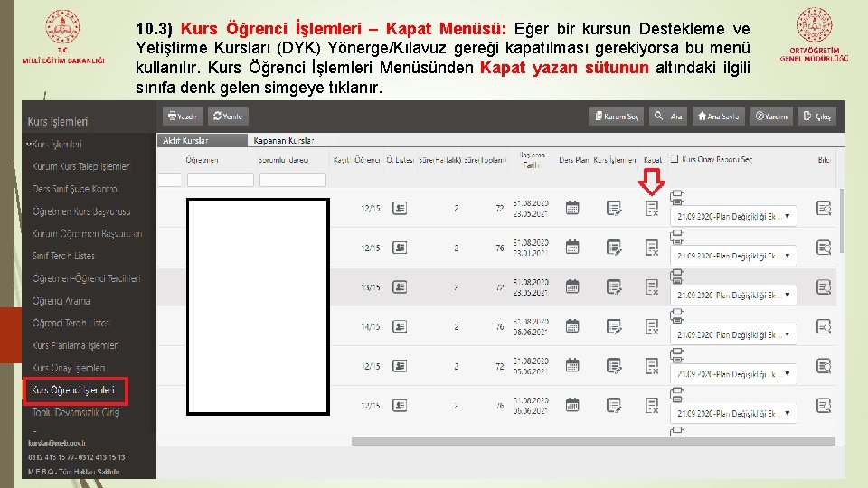
Task: Click the Kapat icon in row ending 05.06.2021
Action: pyautogui.click(x=652, y=366)
